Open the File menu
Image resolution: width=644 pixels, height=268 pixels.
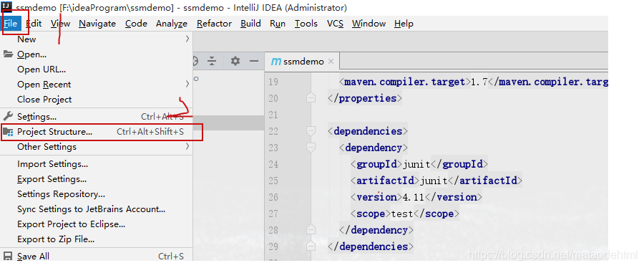click(x=10, y=24)
